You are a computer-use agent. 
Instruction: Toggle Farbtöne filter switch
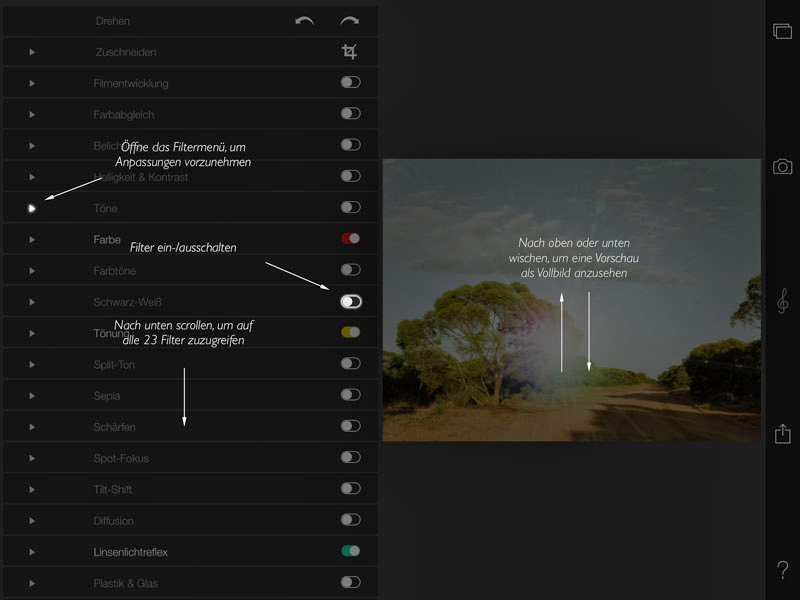351,269
